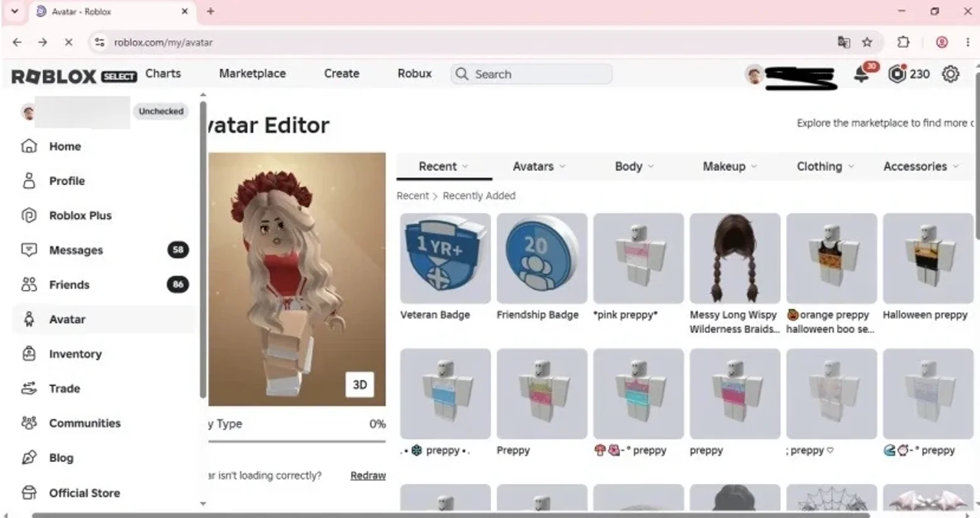Open the settings gear icon

pyautogui.click(x=950, y=74)
